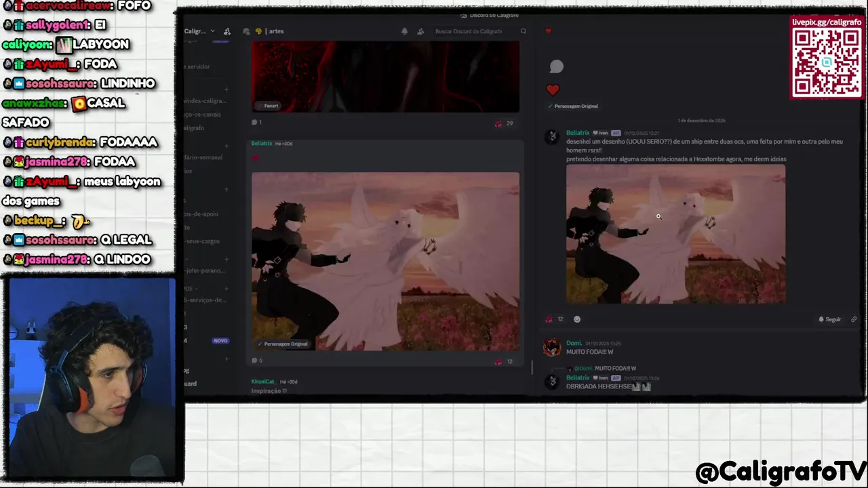Open notification bell in channel header
868x488 pixels.
point(404,31)
